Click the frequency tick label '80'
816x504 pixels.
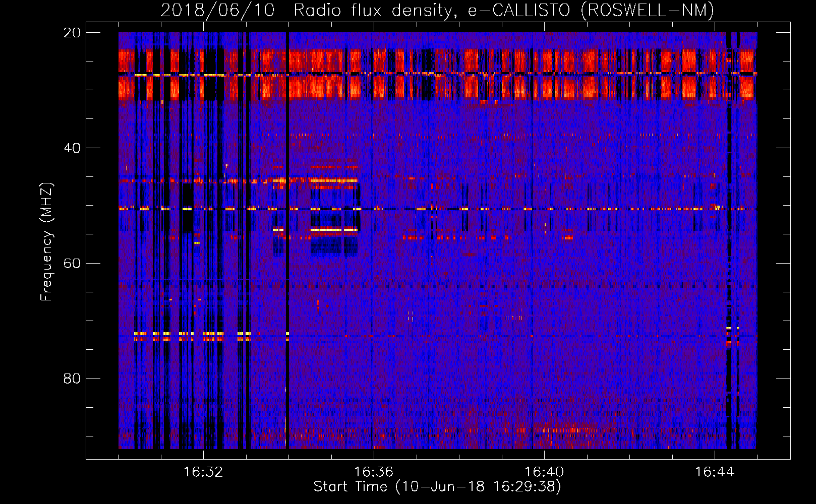pyautogui.click(x=72, y=379)
